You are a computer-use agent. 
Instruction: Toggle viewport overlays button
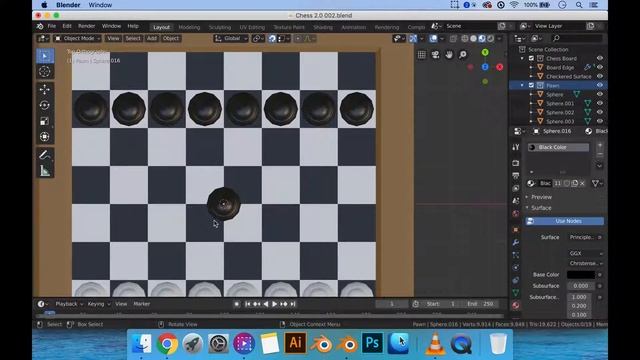tap(433, 38)
